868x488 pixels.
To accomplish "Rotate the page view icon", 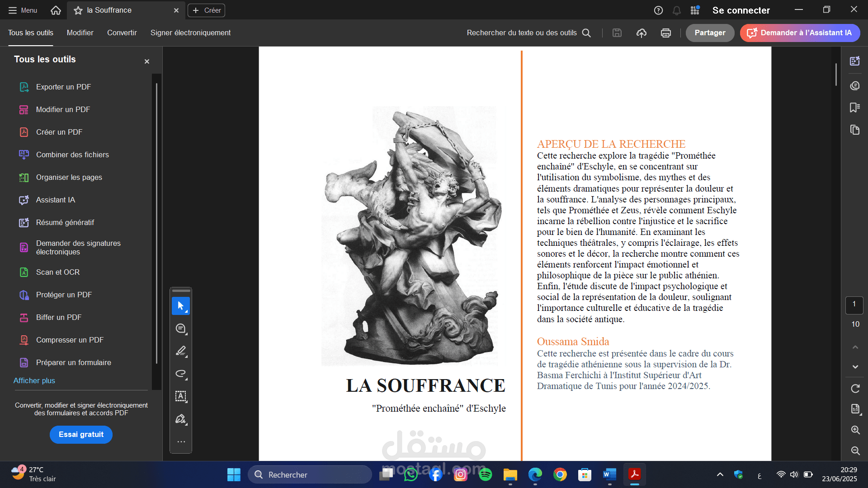I will point(855,388).
